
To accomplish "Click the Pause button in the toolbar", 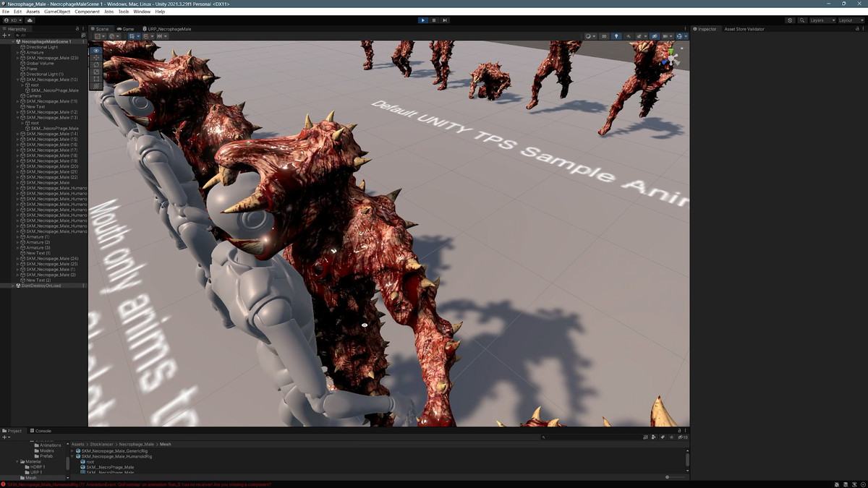I will pos(434,20).
